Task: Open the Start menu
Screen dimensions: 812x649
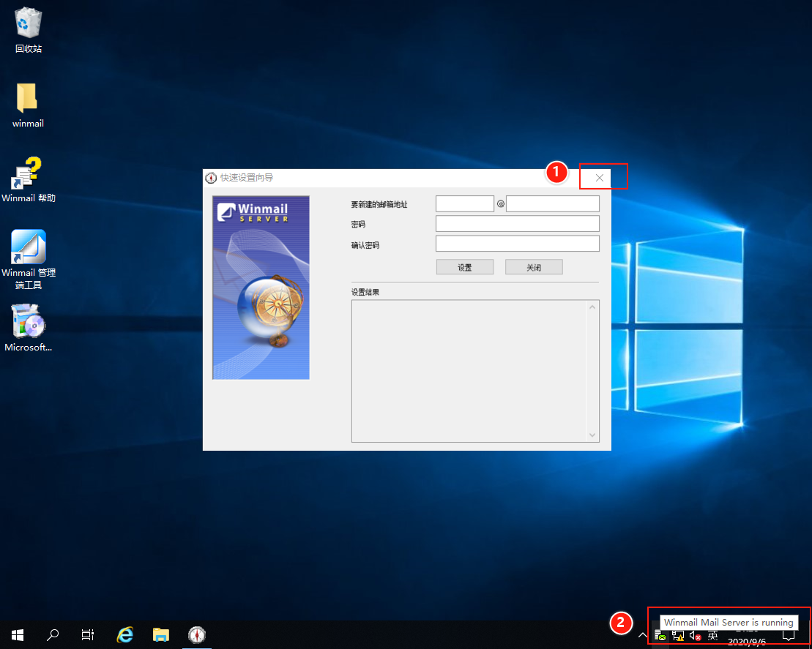Action: click(x=17, y=635)
